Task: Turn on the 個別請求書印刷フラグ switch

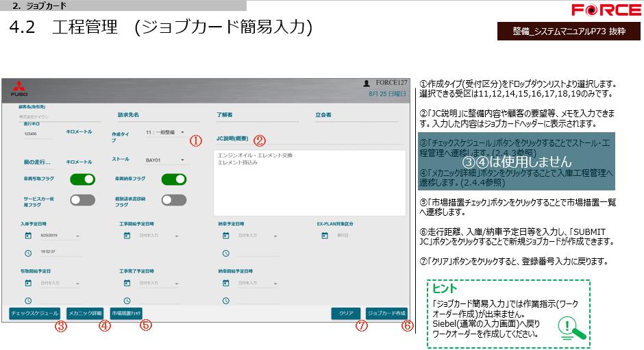Action: pos(174,200)
